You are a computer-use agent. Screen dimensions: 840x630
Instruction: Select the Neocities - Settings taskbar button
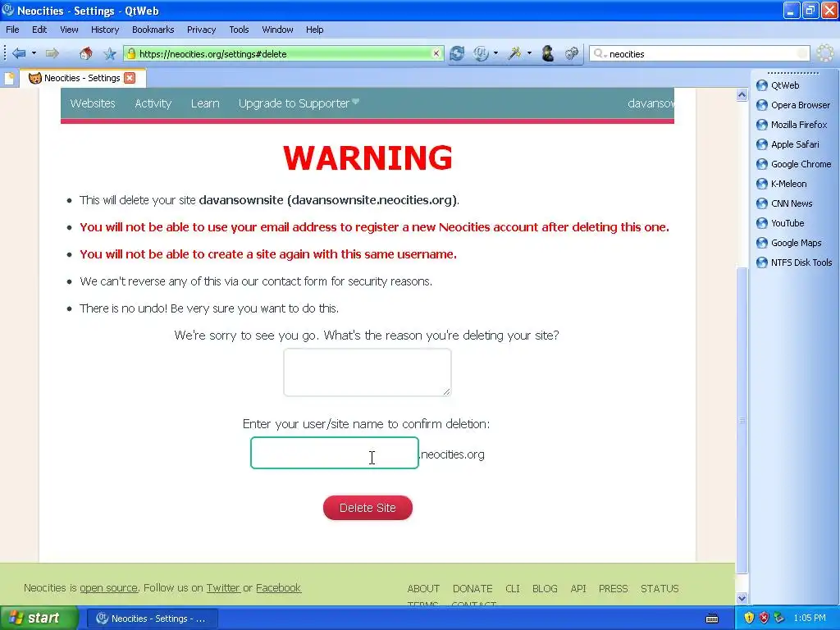152,619
